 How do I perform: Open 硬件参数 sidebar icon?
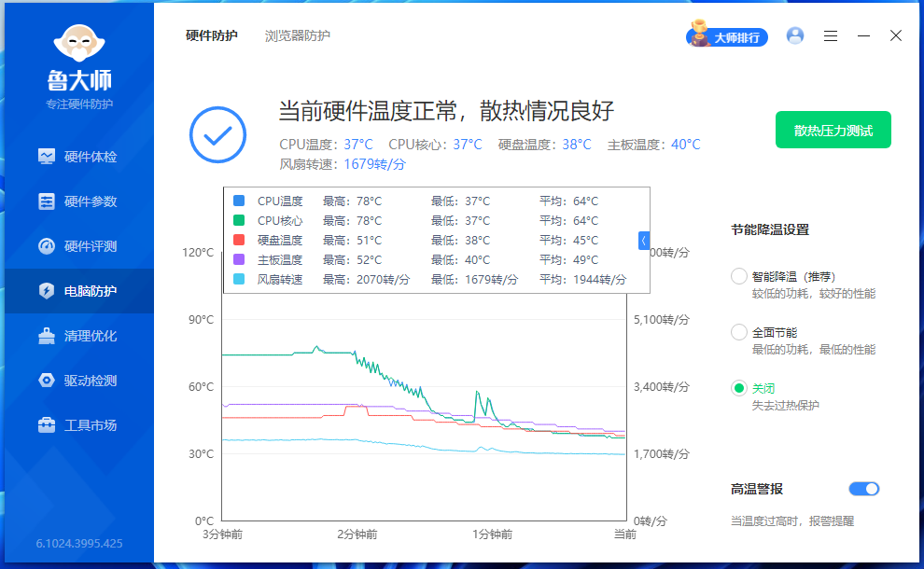click(47, 201)
